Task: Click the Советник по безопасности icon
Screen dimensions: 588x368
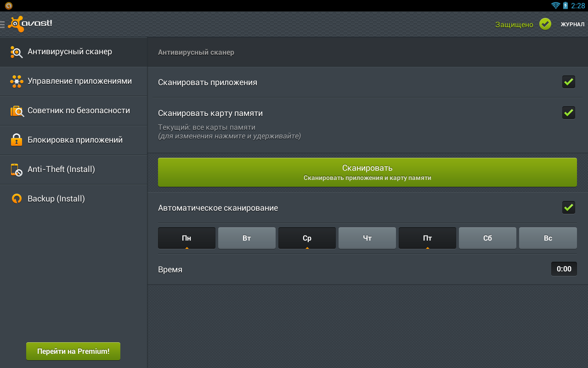Action: click(17, 111)
